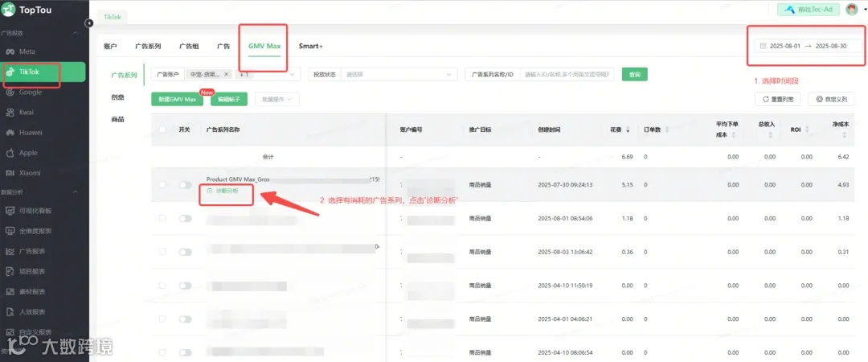Open the start date 2025-08-01 picker
This screenshot has height=362, width=868.
tap(785, 46)
